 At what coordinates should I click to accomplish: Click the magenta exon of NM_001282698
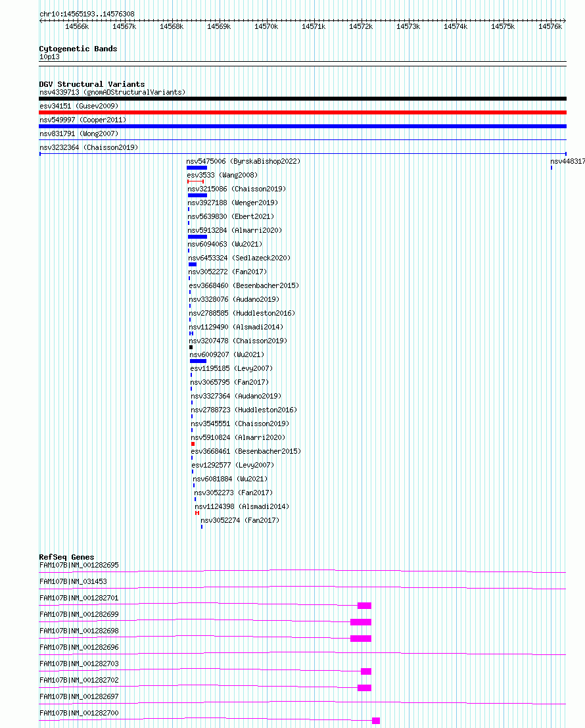(x=360, y=639)
